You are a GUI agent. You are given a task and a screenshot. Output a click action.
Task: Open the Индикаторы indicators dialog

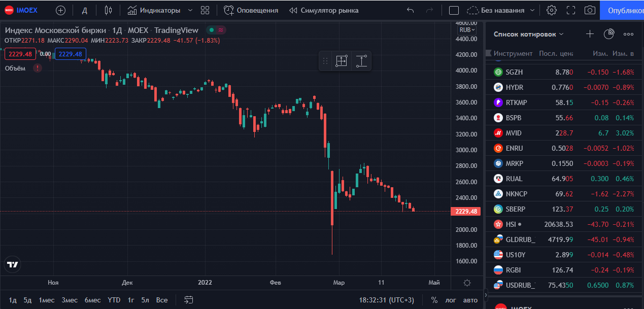click(x=154, y=10)
